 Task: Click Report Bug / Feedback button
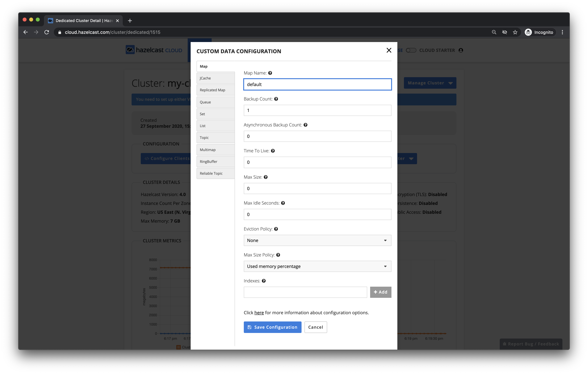click(531, 344)
